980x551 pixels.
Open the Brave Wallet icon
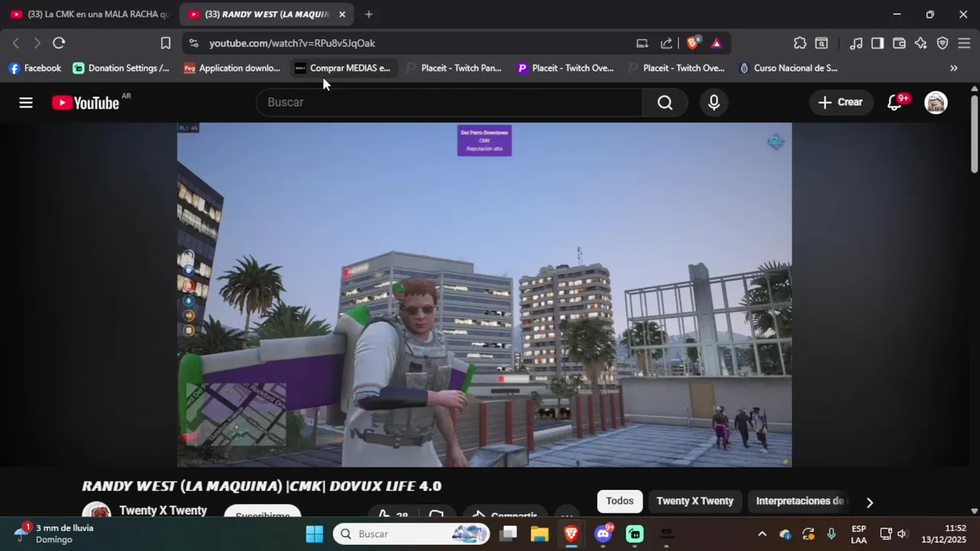tap(899, 43)
